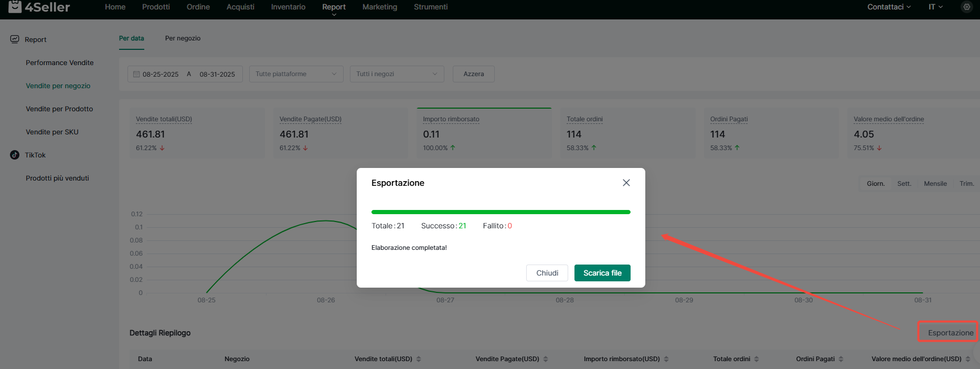Switch to the Per negozio tab
The width and height of the screenshot is (980, 369).
pos(183,38)
